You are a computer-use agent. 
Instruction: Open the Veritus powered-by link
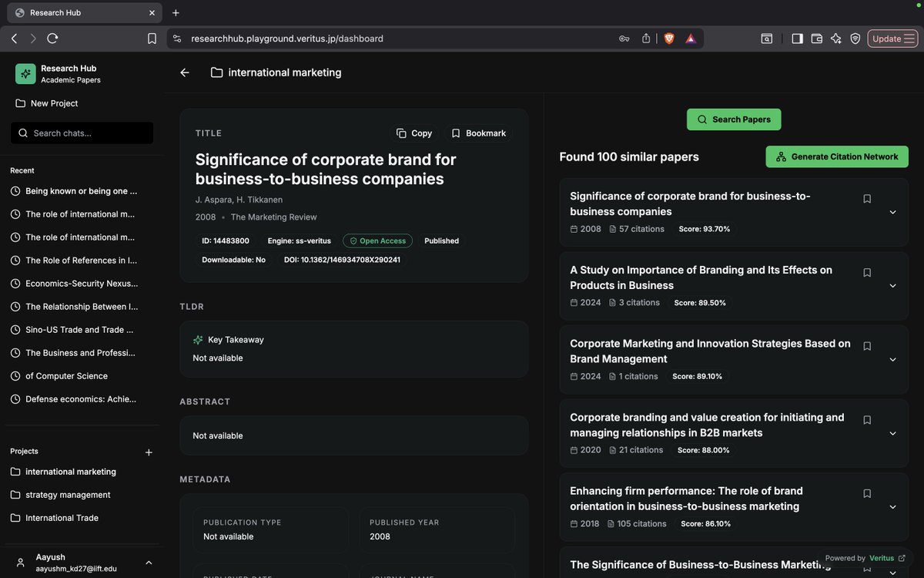(887, 558)
